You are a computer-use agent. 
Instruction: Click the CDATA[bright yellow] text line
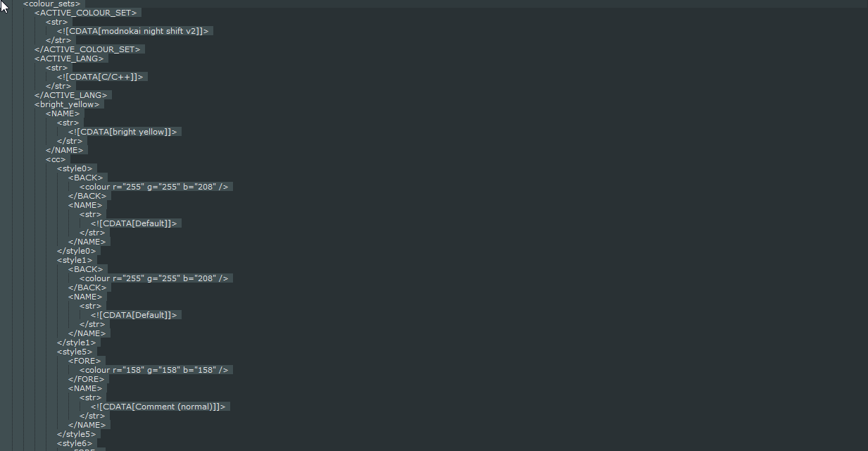point(122,132)
